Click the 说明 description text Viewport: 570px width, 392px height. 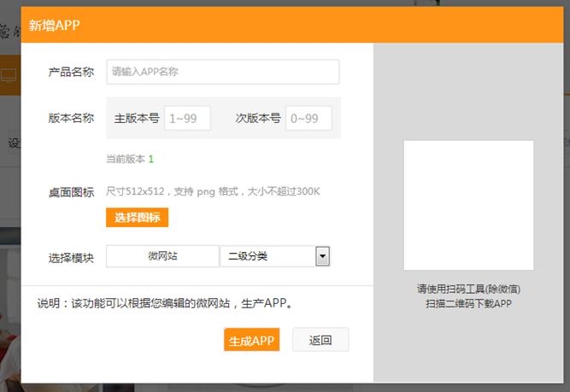click(x=164, y=303)
